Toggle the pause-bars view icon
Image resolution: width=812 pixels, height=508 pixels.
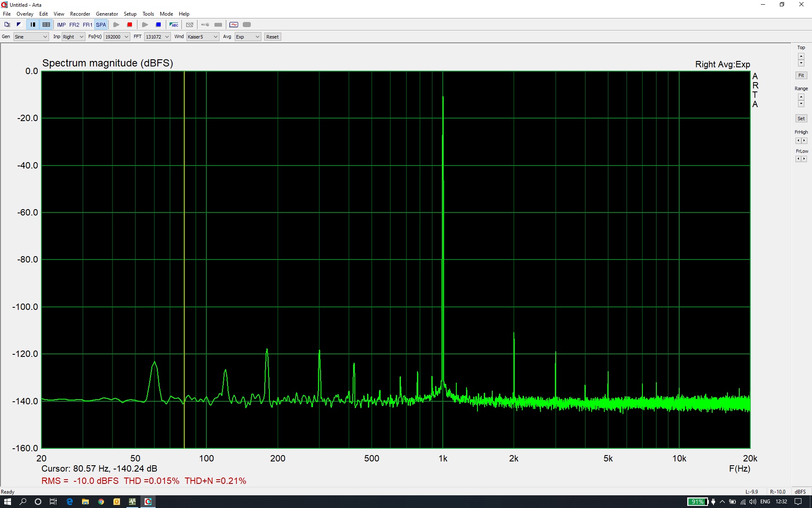[33, 25]
